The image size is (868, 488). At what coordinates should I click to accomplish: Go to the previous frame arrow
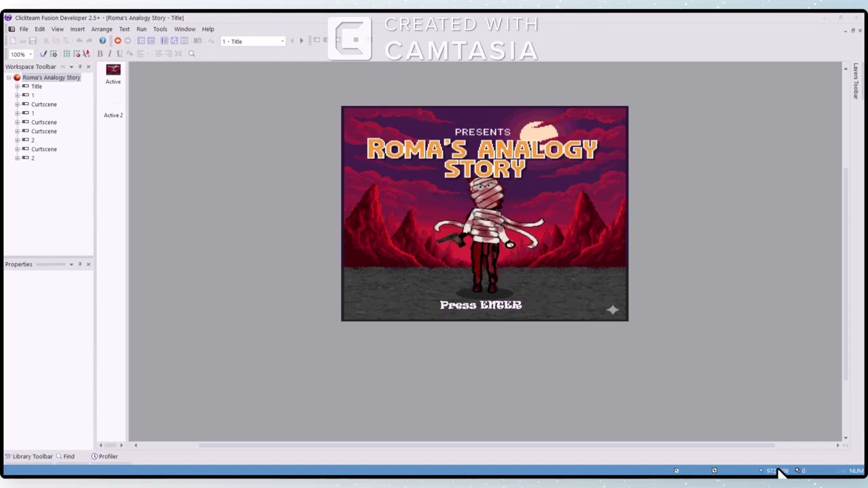292,41
